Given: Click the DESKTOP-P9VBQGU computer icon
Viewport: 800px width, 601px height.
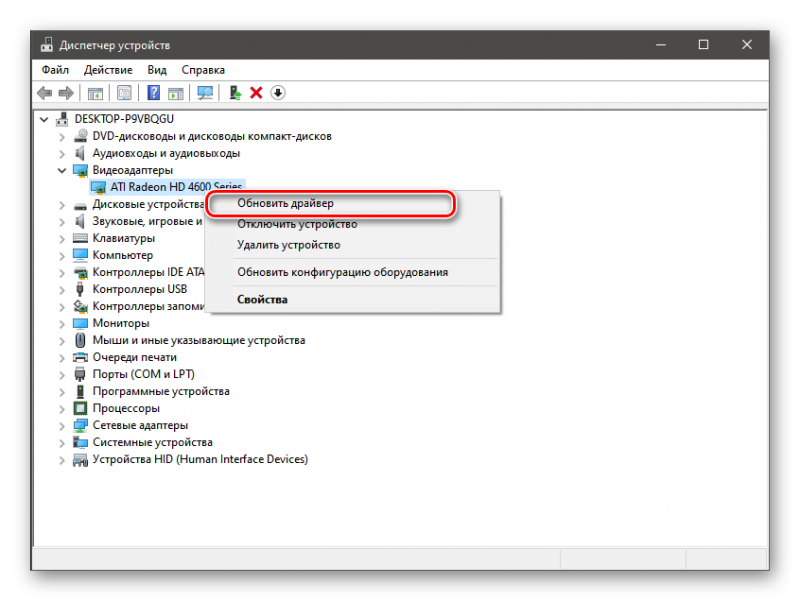Looking at the screenshot, I should (62, 119).
